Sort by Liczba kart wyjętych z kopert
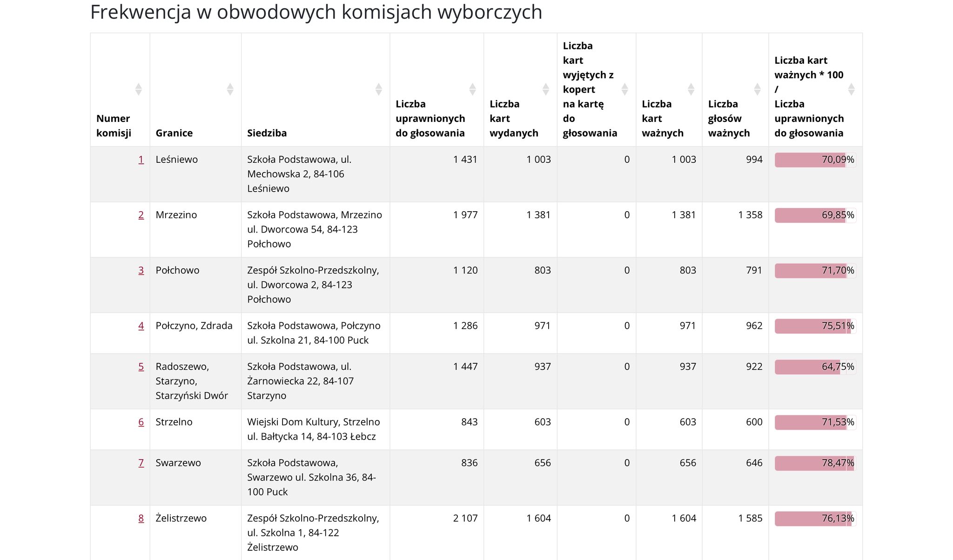This screenshot has width=953, height=560. coord(624,89)
